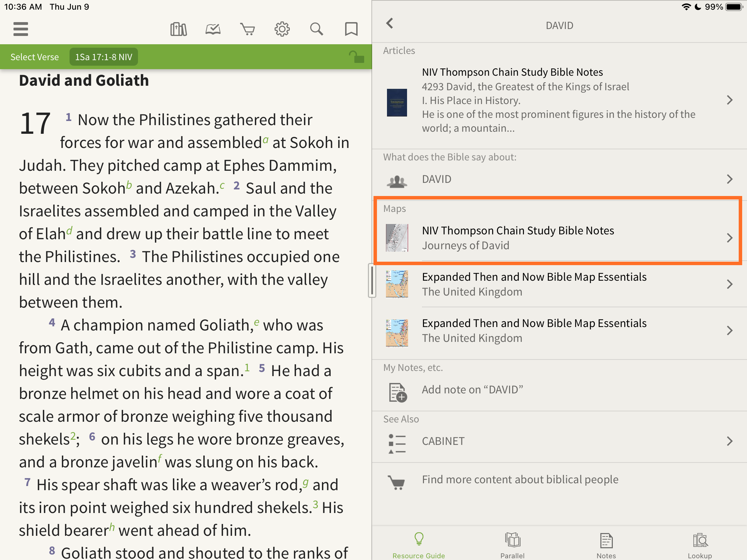Expand DAVID topic chevron under Bible say
This screenshot has height=560, width=747.
coord(730,179)
